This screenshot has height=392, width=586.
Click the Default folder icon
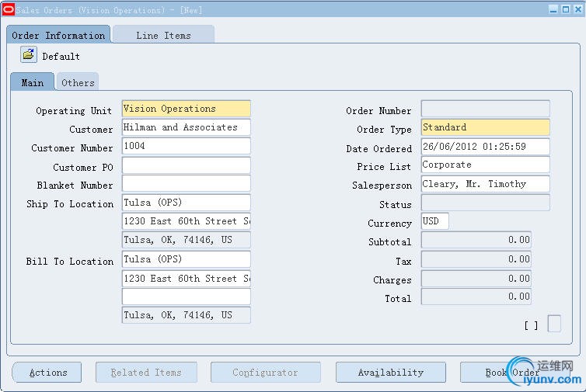coord(29,55)
